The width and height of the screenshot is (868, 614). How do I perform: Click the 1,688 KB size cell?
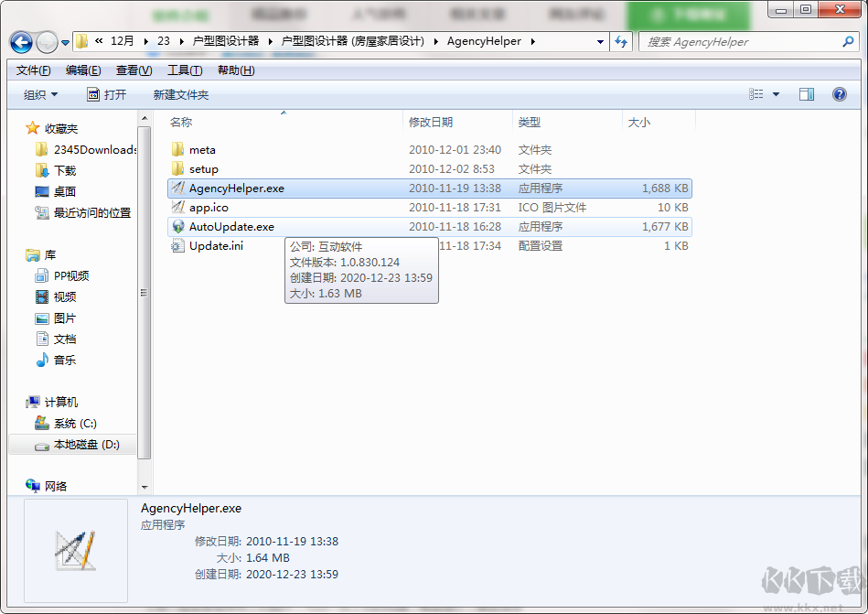pos(665,189)
